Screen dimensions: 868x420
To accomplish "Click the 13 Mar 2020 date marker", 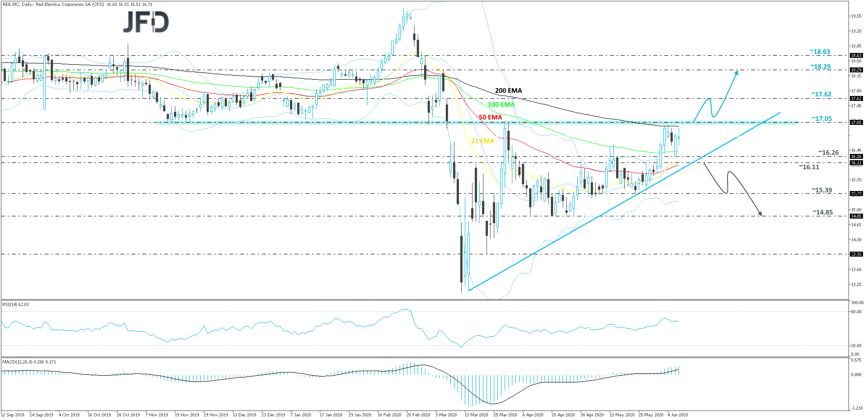I will click(x=476, y=415).
